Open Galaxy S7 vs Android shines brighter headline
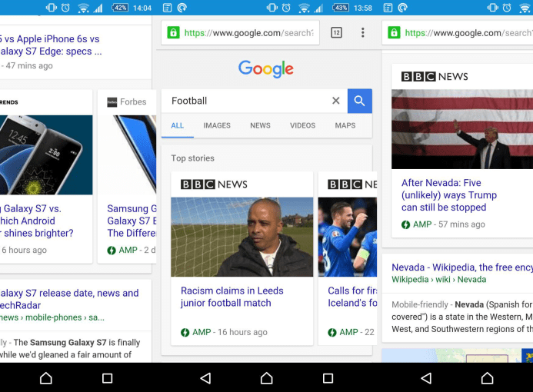This screenshot has height=392, width=533. [x=37, y=221]
